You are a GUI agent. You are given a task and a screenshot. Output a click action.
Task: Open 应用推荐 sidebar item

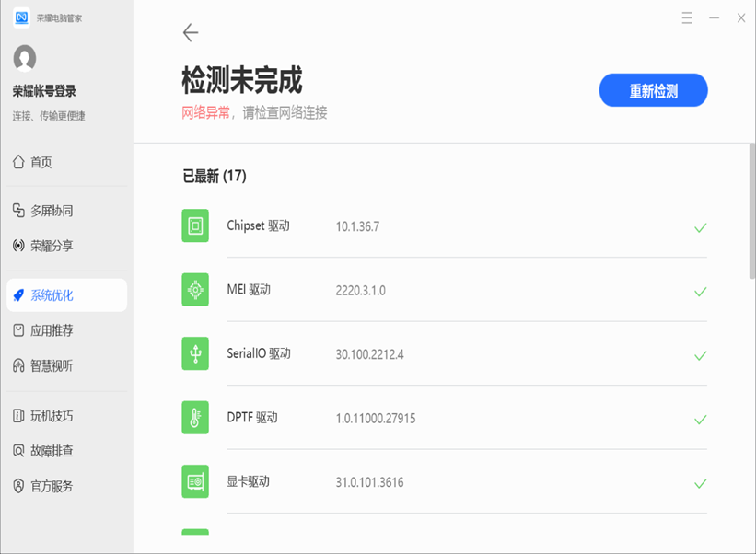(x=51, y=330)
